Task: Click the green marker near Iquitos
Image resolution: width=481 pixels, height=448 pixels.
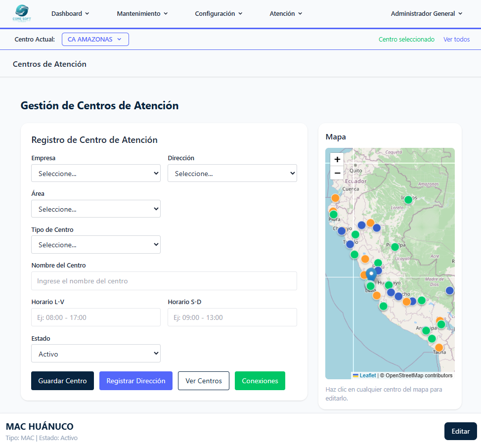Action: [408, 200]
